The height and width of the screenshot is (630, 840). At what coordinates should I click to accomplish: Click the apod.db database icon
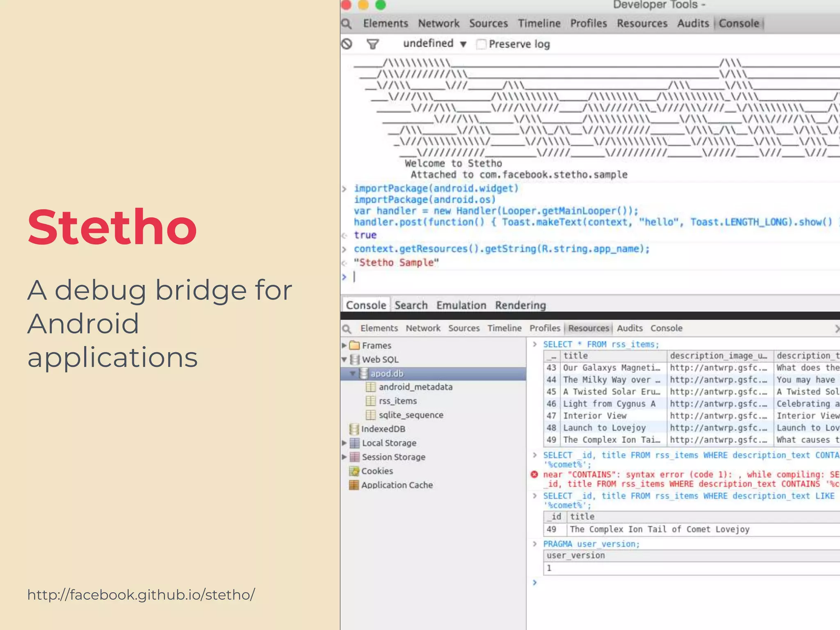click(364, 374)
